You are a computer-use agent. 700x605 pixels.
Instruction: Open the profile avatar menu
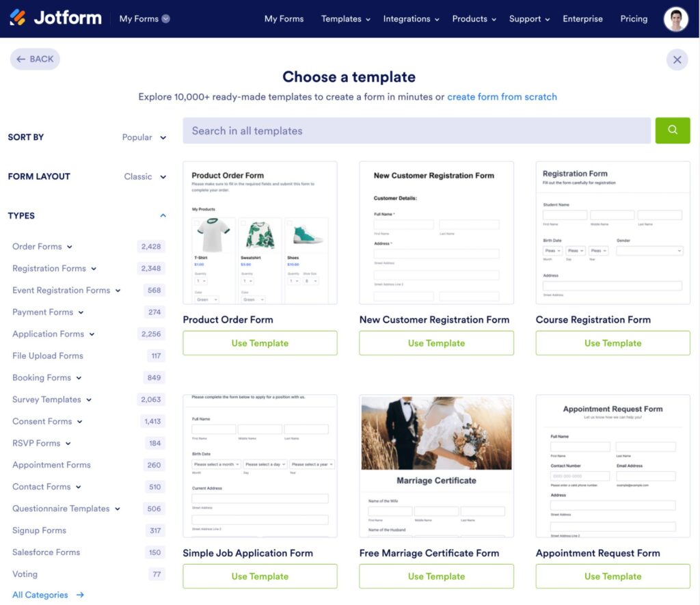(x=675, y=18)
